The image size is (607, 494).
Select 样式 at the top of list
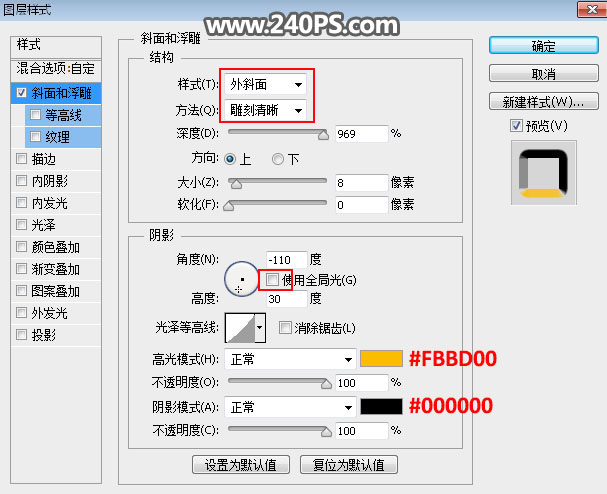(x=56, y=45)
